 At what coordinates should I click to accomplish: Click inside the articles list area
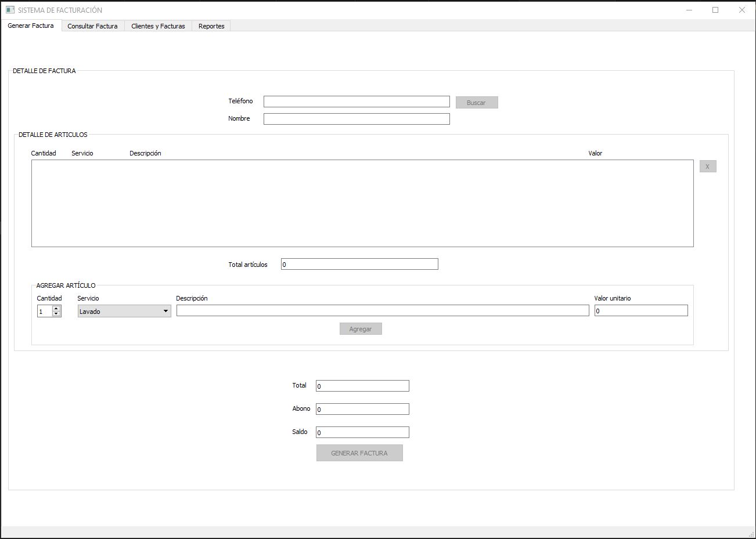click(x=362, y=203)
